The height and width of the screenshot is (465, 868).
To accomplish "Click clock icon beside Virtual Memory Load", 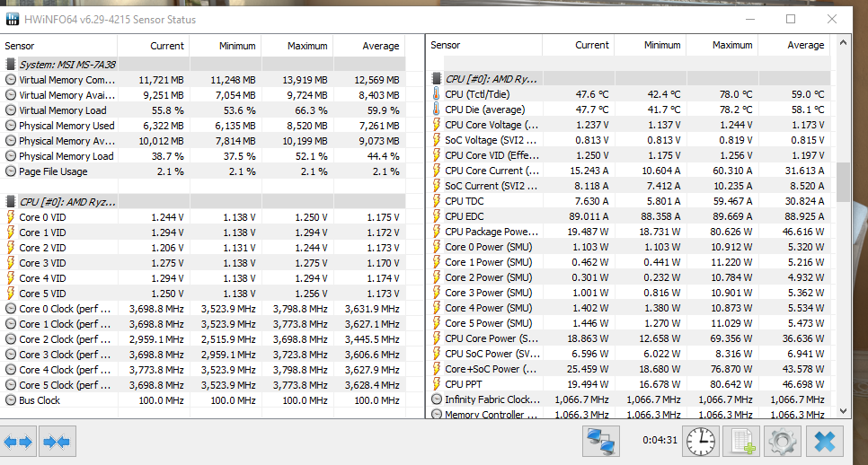I will [x=11, y=110].
